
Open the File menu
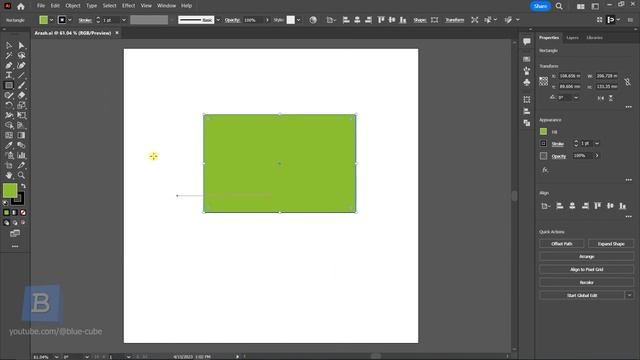pyautogui.click(x=41, y=6)
